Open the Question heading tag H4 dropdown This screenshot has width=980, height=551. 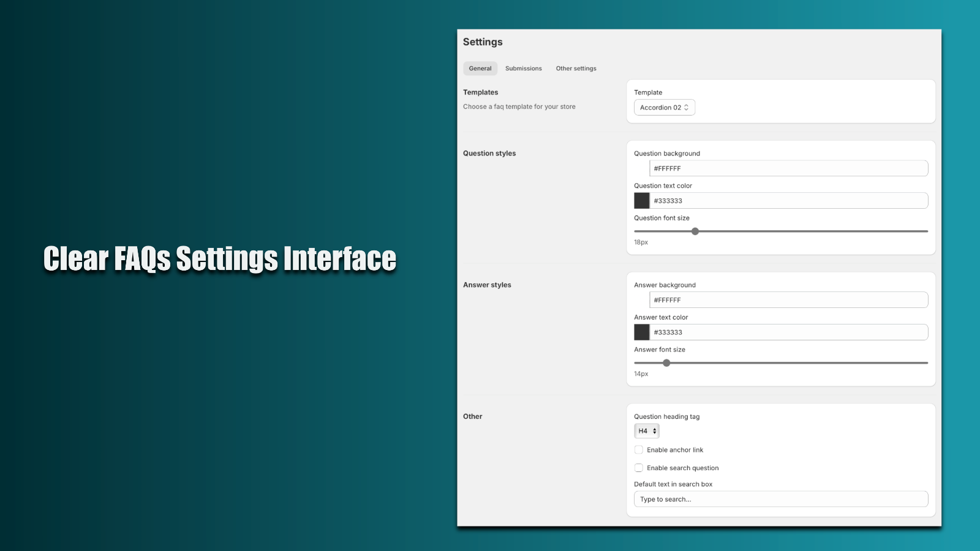point(647,431)
